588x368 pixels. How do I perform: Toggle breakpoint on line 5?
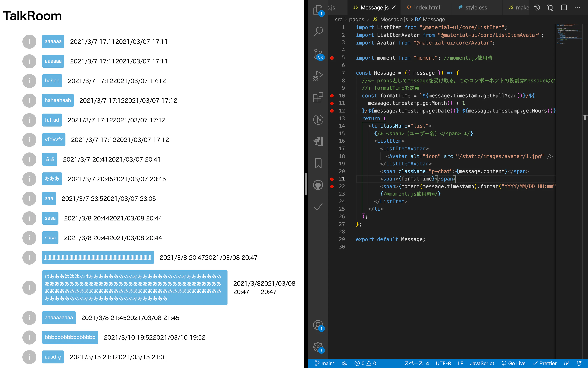click(332, 58)
